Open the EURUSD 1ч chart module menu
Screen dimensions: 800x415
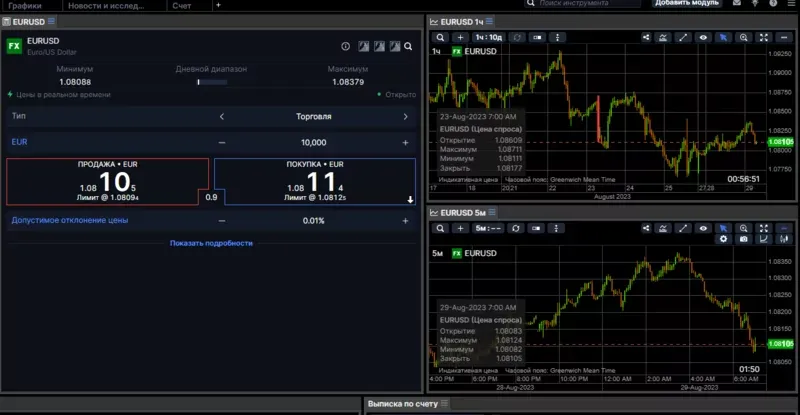pos(489,21)
